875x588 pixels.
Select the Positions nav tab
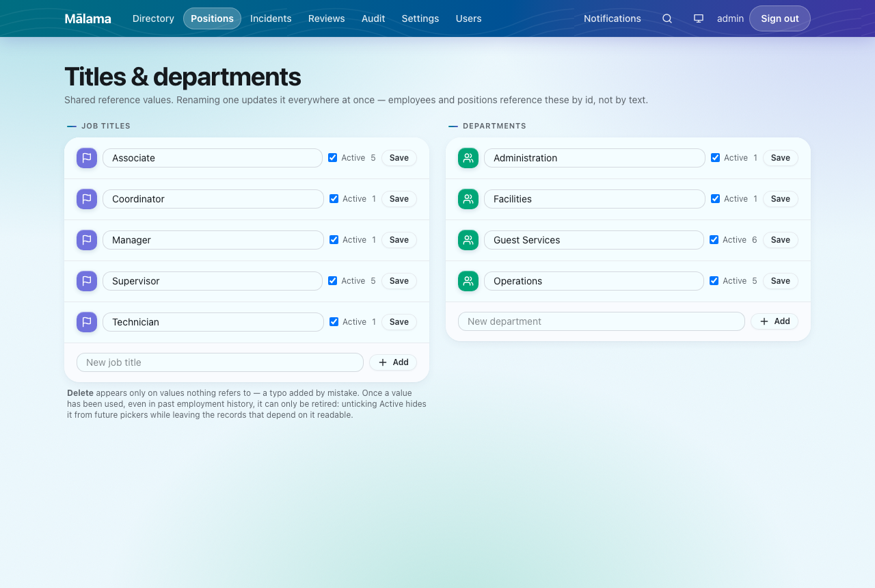212,18
